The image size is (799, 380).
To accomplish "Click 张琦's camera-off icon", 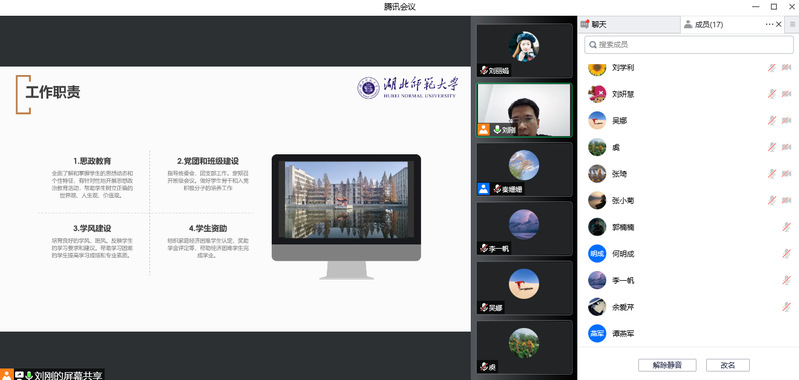I will click(786, 174).
